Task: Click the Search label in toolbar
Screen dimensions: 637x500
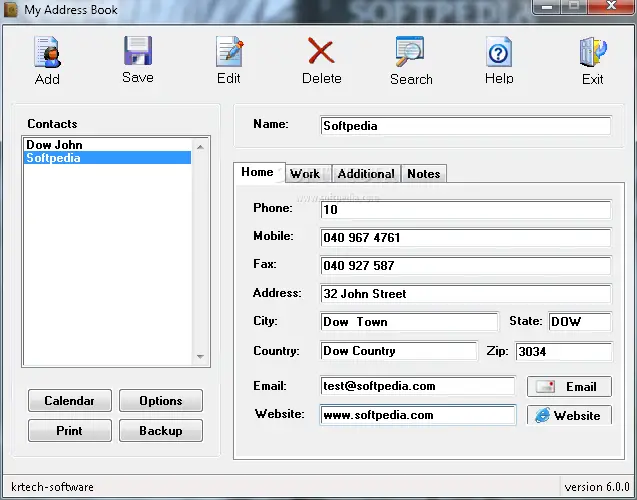Action: [411, 79]
